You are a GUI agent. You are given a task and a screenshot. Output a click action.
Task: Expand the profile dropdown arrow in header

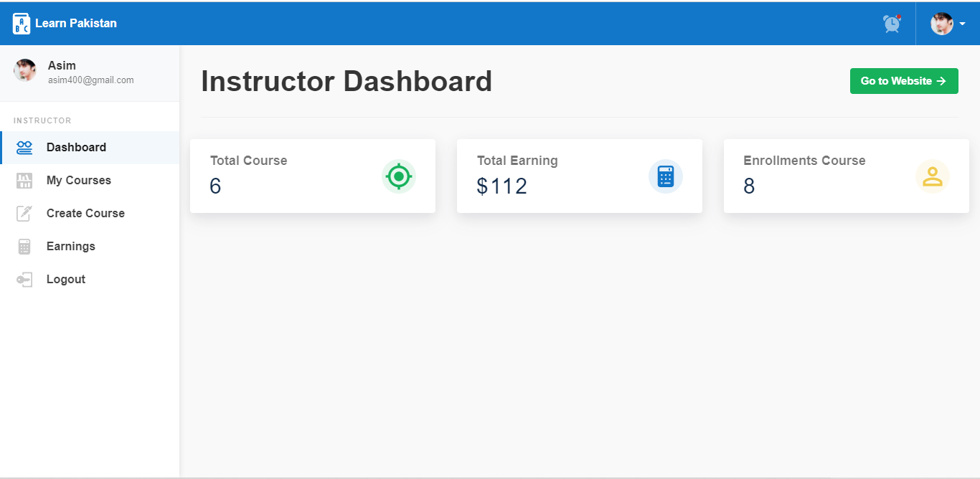click(962, 24)
